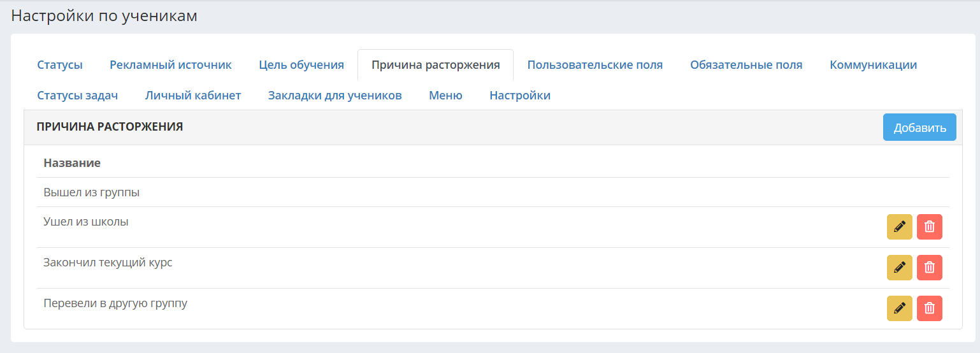Go to the Цель обучения tab
This screenshot has height=353, width=980.
[x=301, y=65]
